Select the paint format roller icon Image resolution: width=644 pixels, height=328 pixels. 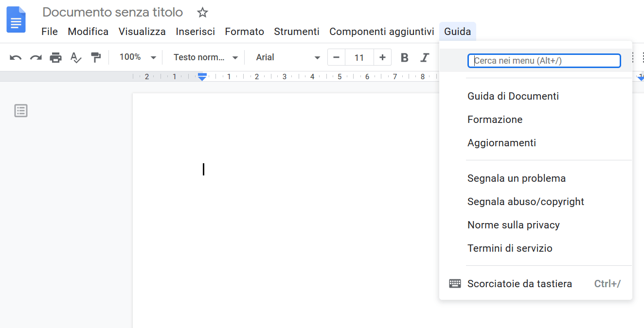[x=96, y=57]
